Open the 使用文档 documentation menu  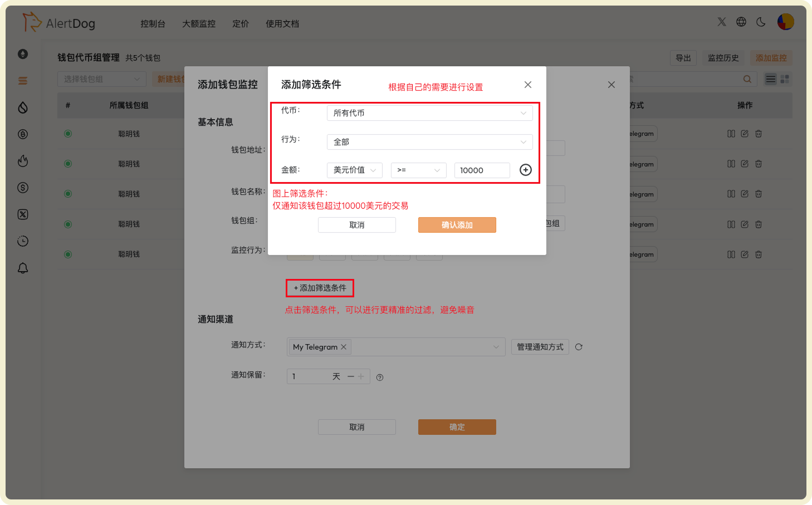(x=282, y=23)
